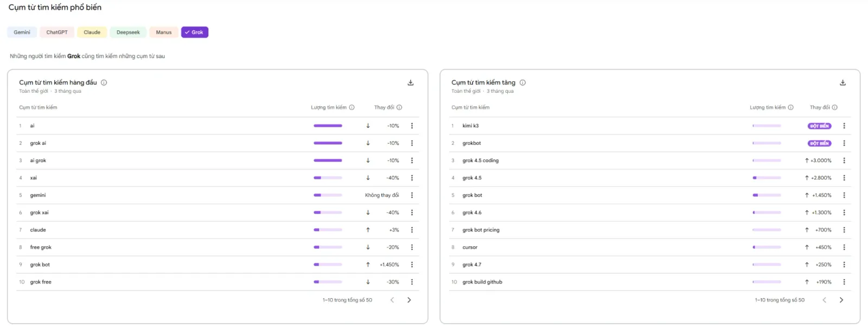Open more options for the 'grok ai' row

coord(412,143)
